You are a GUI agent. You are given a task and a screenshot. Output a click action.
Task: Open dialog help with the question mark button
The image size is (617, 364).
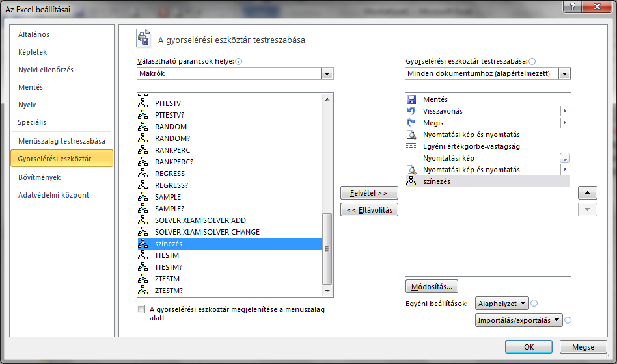click(573, 6)
